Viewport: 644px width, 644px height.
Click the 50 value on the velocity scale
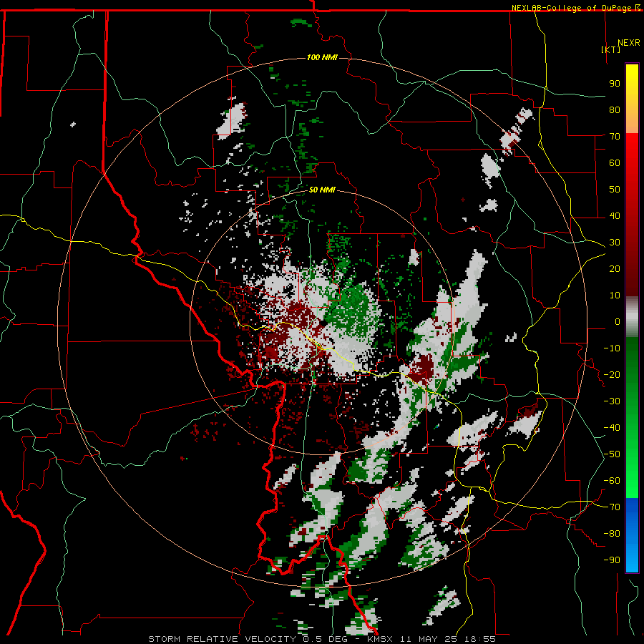tap(615, 190)
